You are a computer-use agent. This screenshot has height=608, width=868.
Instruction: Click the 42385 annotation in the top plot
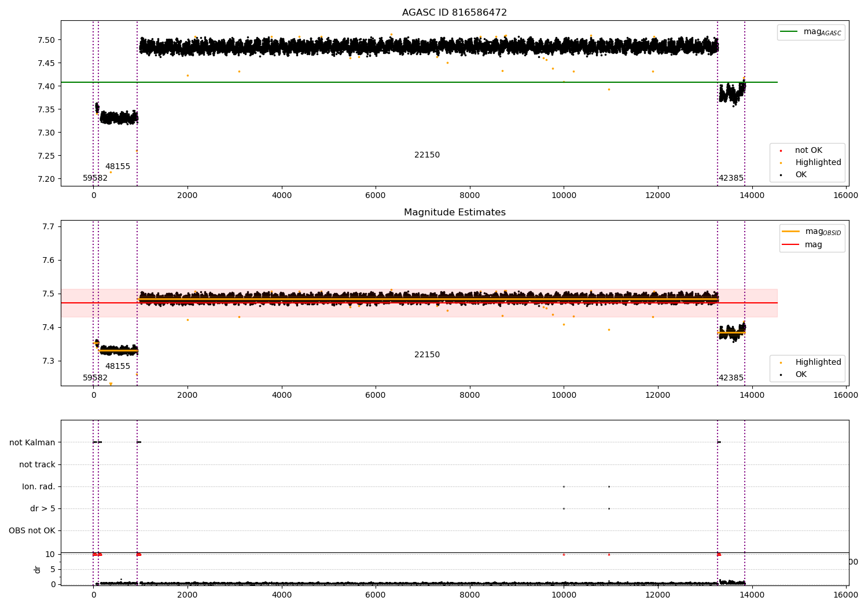coord(731,178)
